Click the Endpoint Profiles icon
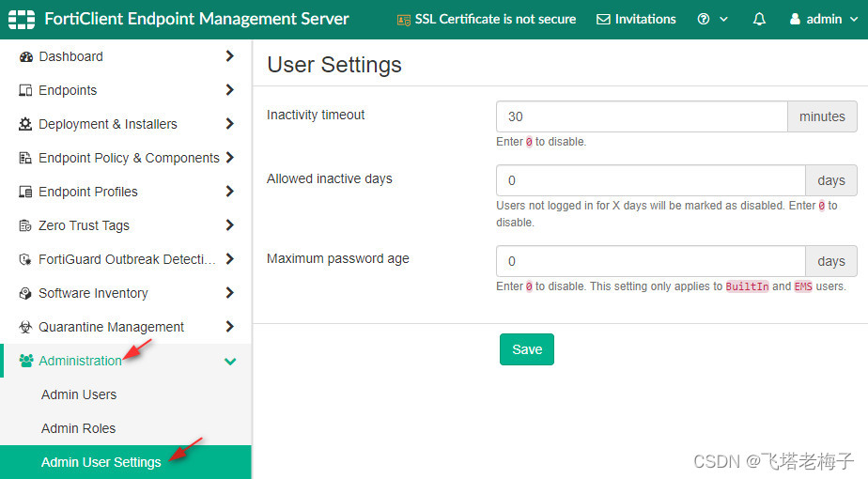Image resolution: width=868 pixels, height=479 pixels. point(25,192)
